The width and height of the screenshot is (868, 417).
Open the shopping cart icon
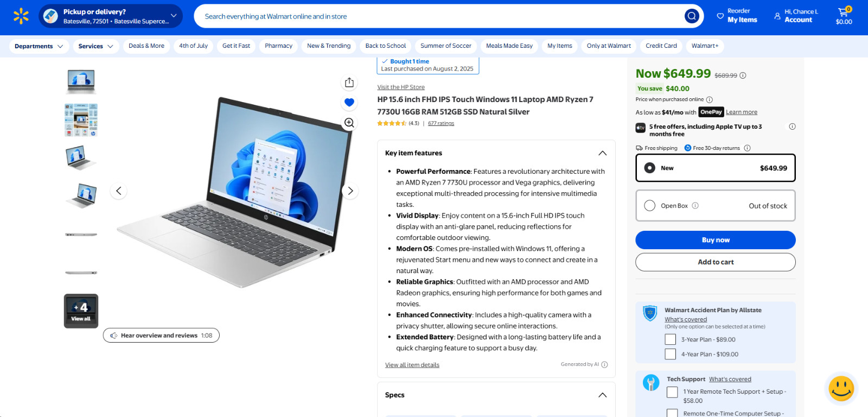click(843, 12)
